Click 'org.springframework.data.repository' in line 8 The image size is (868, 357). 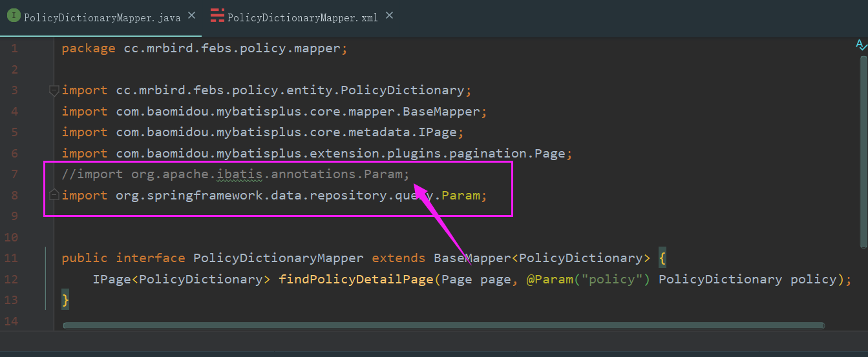pos(251,195)
